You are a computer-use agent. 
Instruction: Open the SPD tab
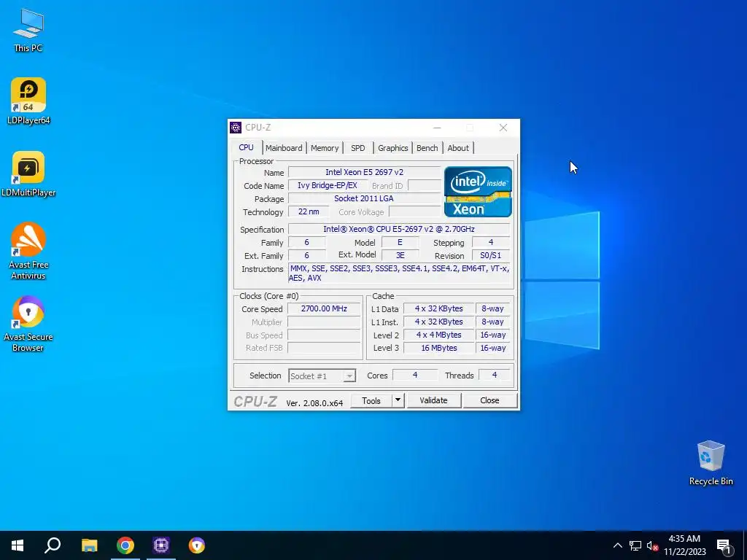357,148
